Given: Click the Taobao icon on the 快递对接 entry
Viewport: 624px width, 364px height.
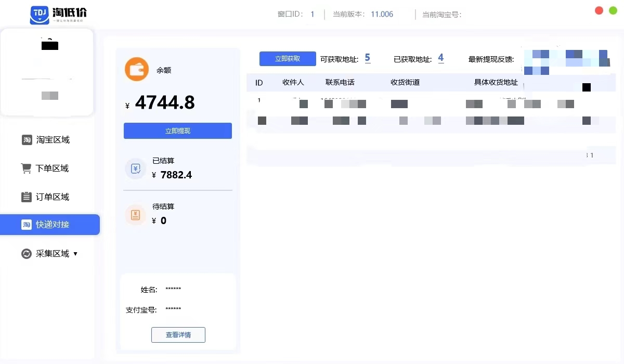Looking at the screenshot, I should point(26,225).
